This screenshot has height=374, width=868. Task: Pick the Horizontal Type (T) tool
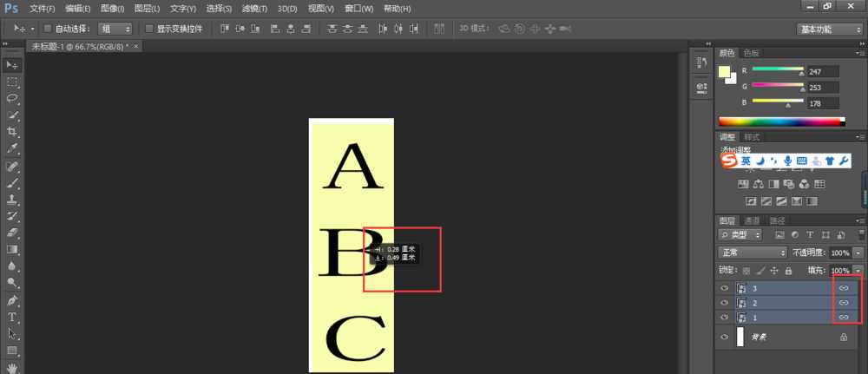(x=12, y=318)
